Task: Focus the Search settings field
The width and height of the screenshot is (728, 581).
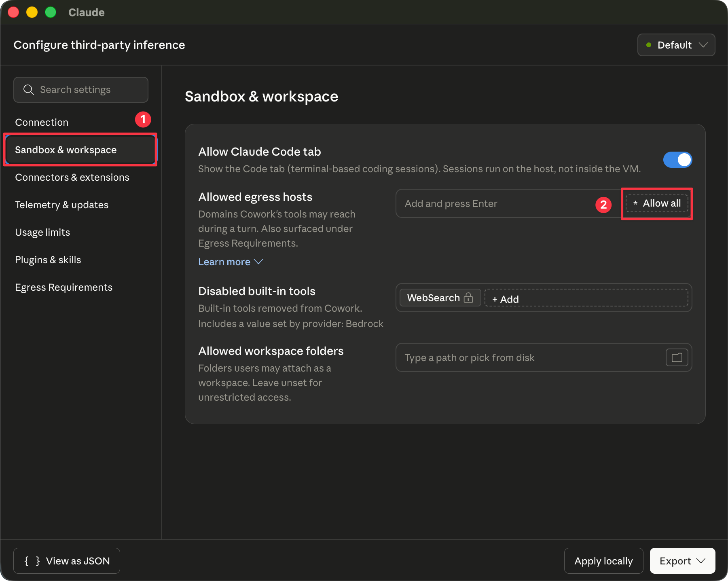Action: [81, 90]
